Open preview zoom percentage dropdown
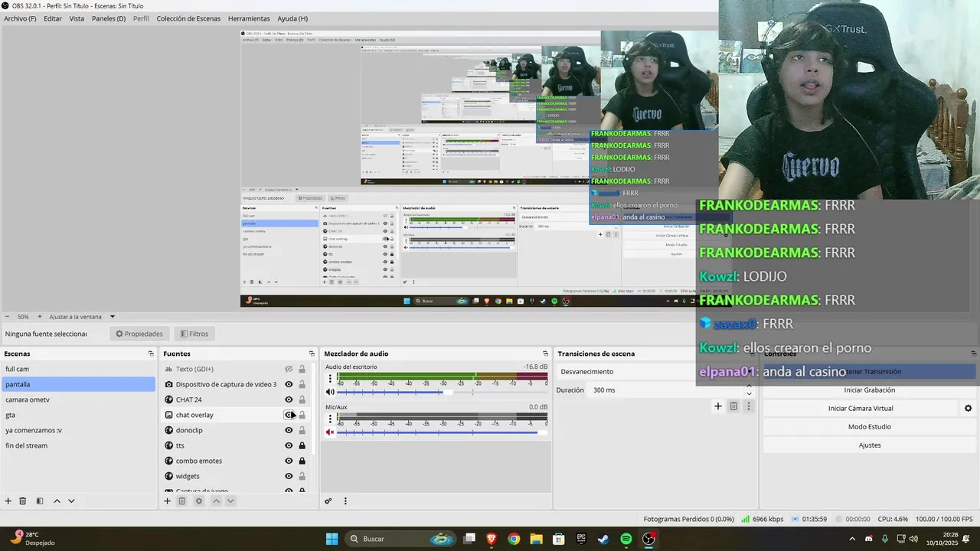Image resolution: width=980 pixels, height=551 pixels. [x=23, y=317]
